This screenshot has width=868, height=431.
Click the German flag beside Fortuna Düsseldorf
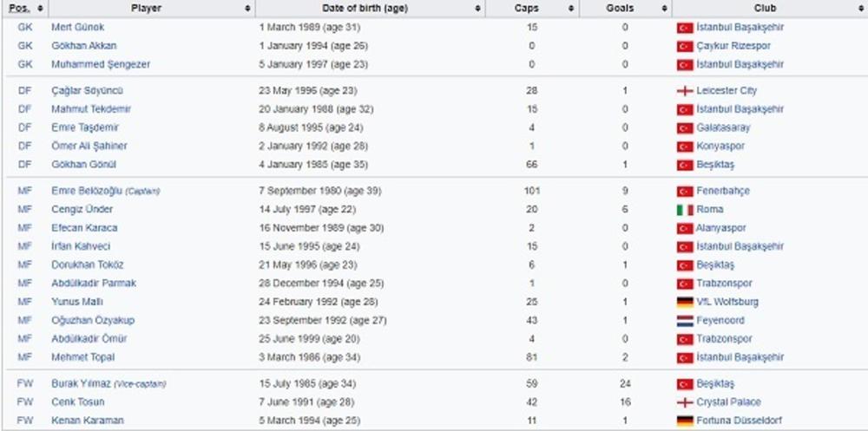685,421
